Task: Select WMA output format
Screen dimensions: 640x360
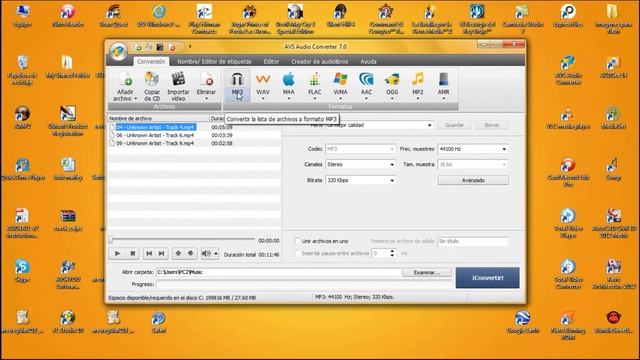Action: tap(340, 85)
